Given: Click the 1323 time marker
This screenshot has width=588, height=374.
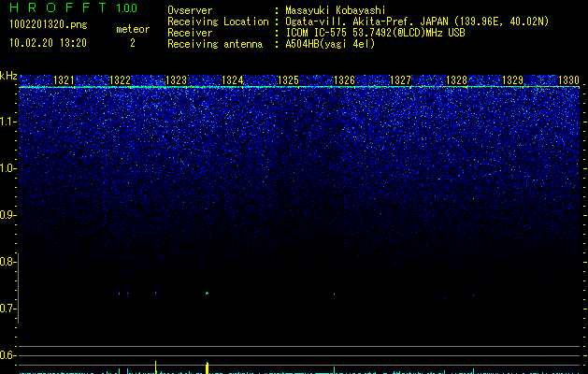Looking at the screenshot, I should [x=176, y=79].
